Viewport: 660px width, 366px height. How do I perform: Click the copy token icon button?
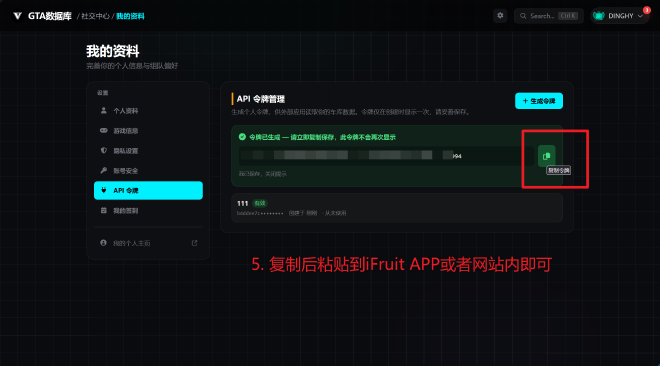pyautogui.click(x=546, y=156)
